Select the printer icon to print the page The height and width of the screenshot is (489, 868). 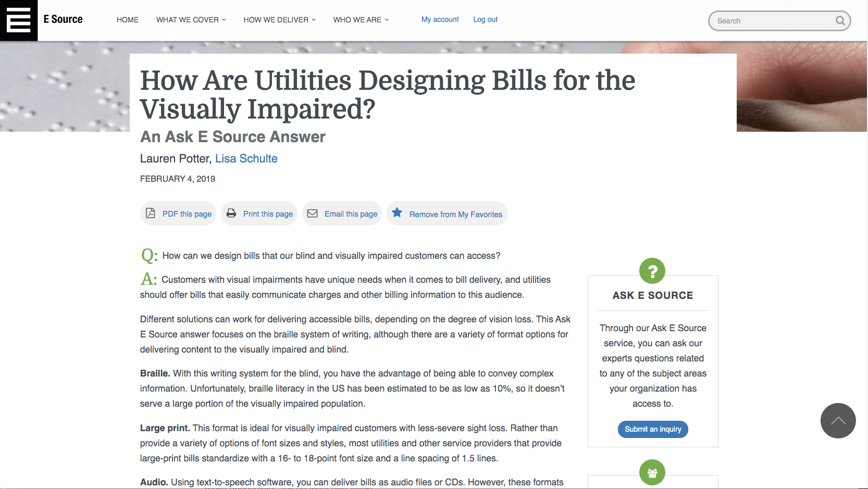(231, 213)
